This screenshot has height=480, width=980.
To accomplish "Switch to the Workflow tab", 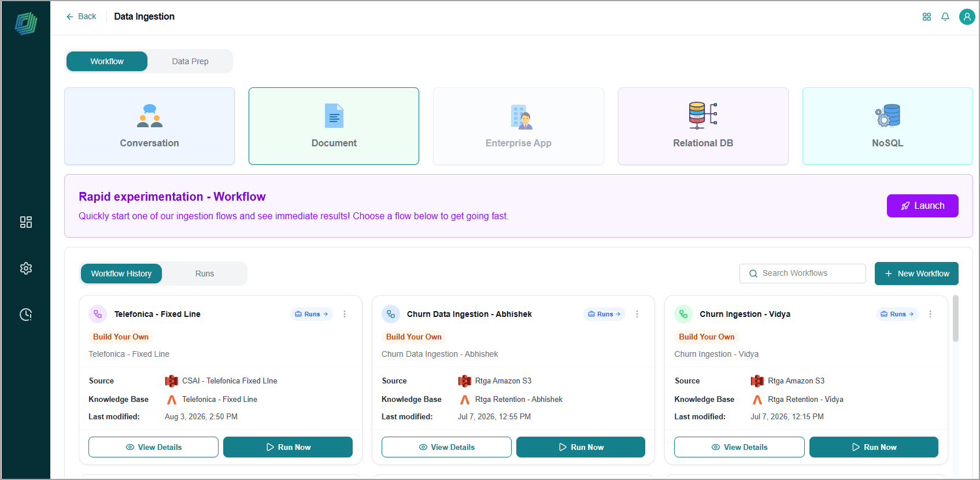I will point(107,61).
